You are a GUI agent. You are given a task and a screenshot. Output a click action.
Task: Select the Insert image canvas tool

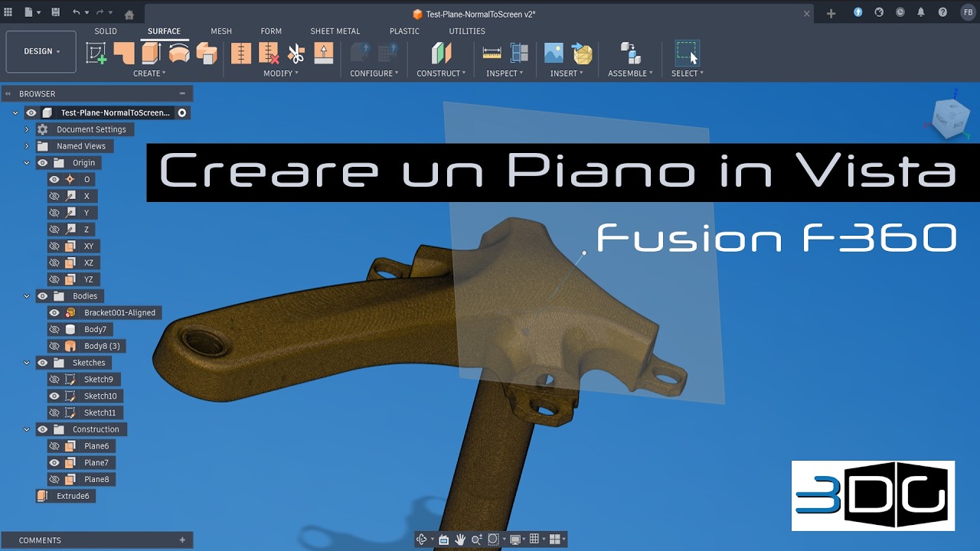coord(554,53)
